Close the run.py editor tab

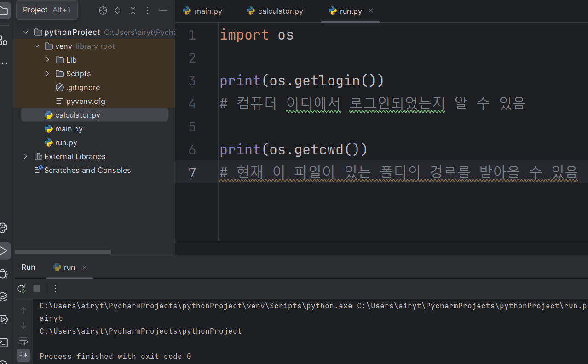coord(371,11)
